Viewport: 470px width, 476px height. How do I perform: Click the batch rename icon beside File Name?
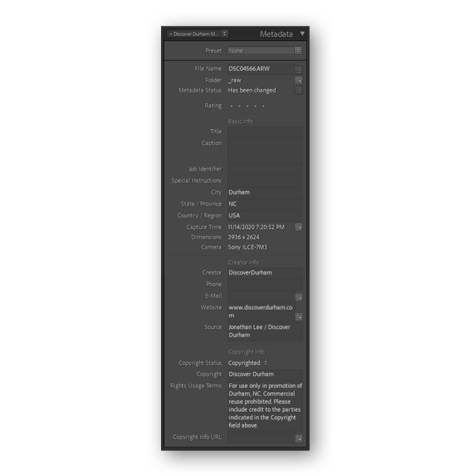click(298, 70)
